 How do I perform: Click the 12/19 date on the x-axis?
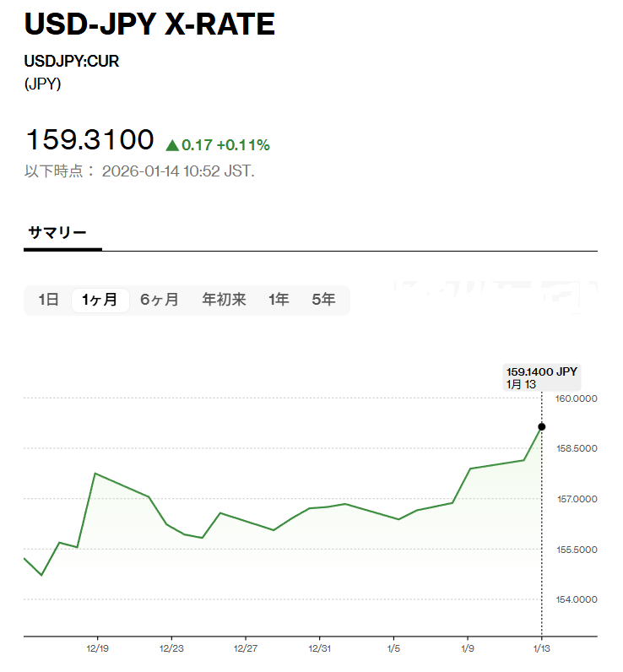click(x=97, y=649)
